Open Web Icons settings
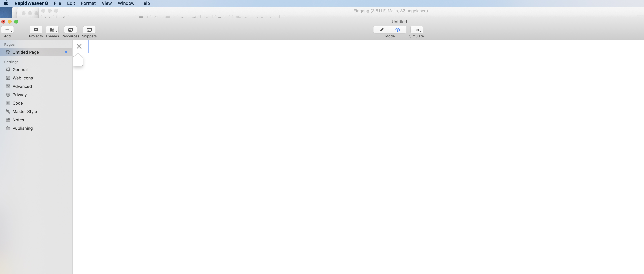 36,78
